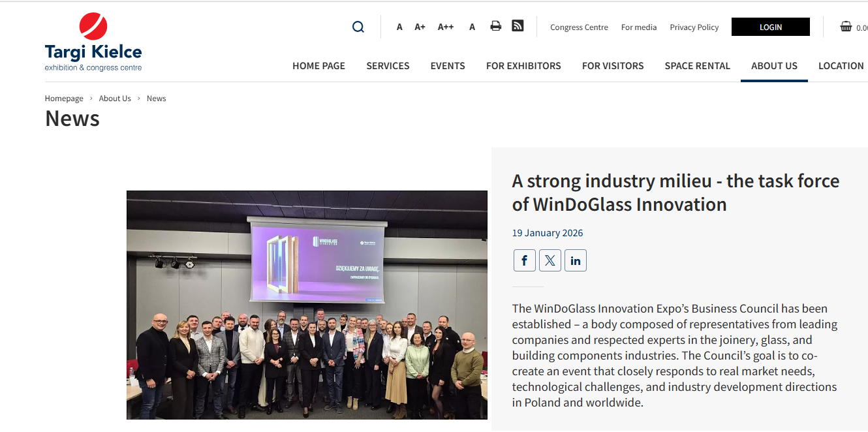Open the WinDoGlass group photo

(x=307, y=305)
